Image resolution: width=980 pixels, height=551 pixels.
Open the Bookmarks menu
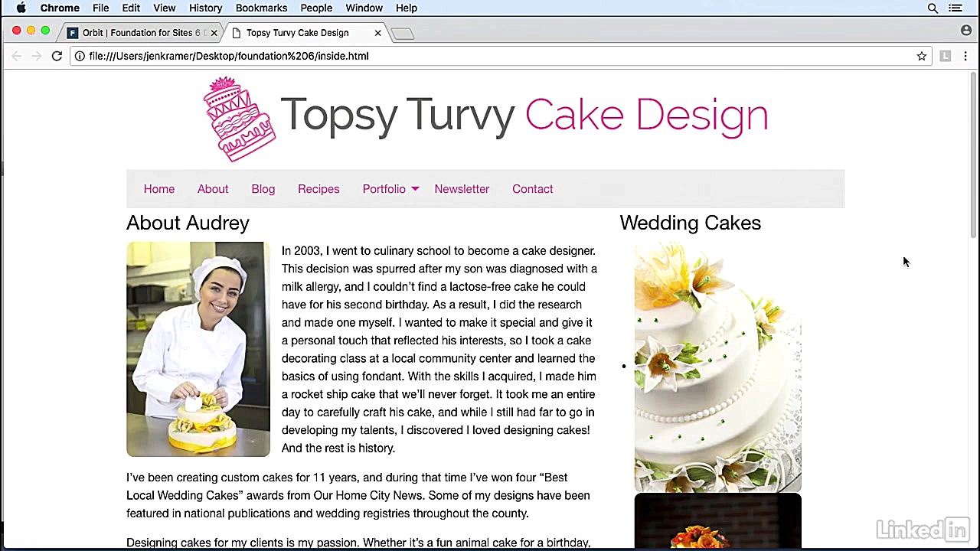261,8
